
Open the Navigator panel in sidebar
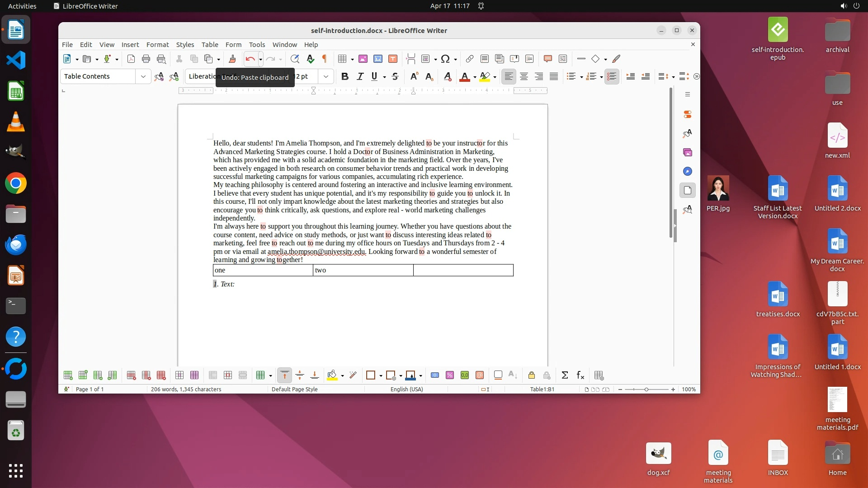pyautogui.click(x=688, y=171)
